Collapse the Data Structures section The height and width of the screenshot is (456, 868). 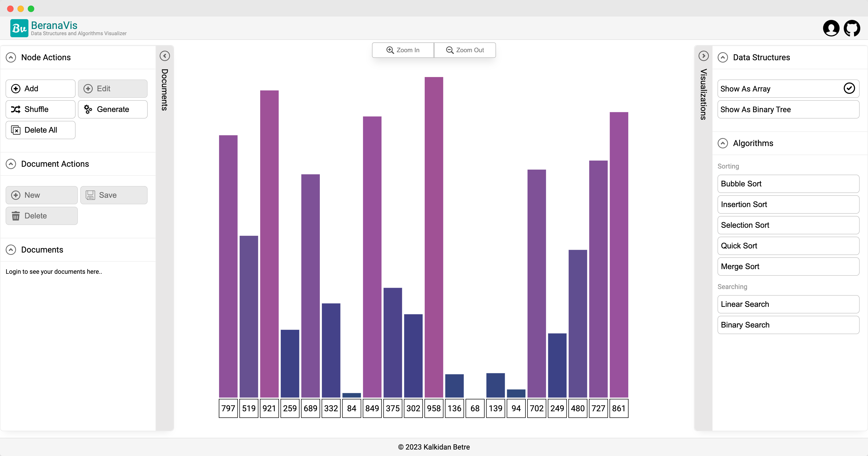pyautogui.click(x=723, y=58)
